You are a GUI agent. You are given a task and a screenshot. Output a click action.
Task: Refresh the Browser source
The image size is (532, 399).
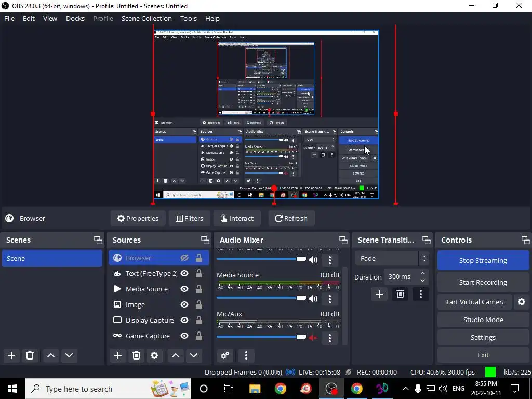[291, 218]
